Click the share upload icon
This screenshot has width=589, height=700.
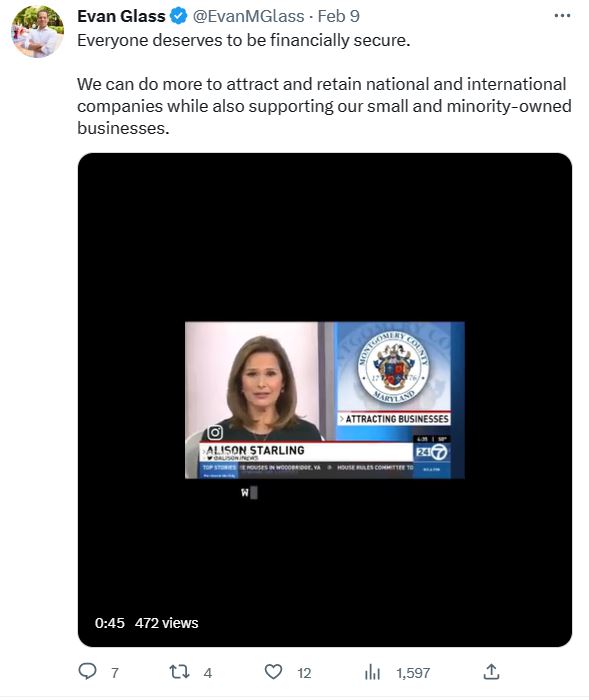491,671
